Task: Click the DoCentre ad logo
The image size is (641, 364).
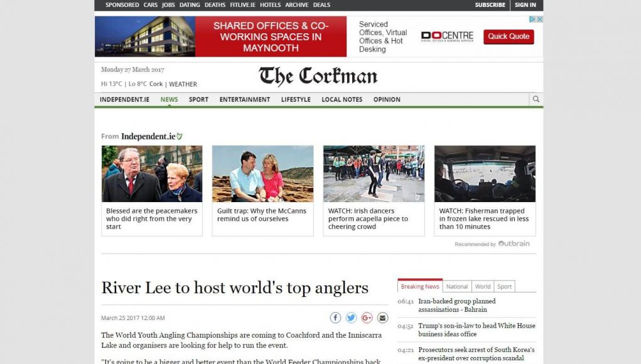Action: [447, 36]
